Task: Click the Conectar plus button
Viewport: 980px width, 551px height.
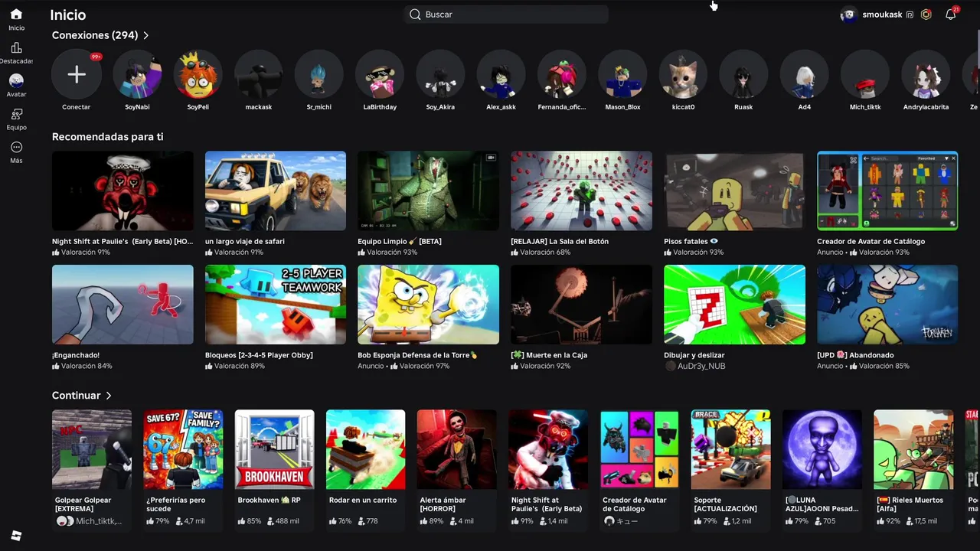Action: click(77, 74)
